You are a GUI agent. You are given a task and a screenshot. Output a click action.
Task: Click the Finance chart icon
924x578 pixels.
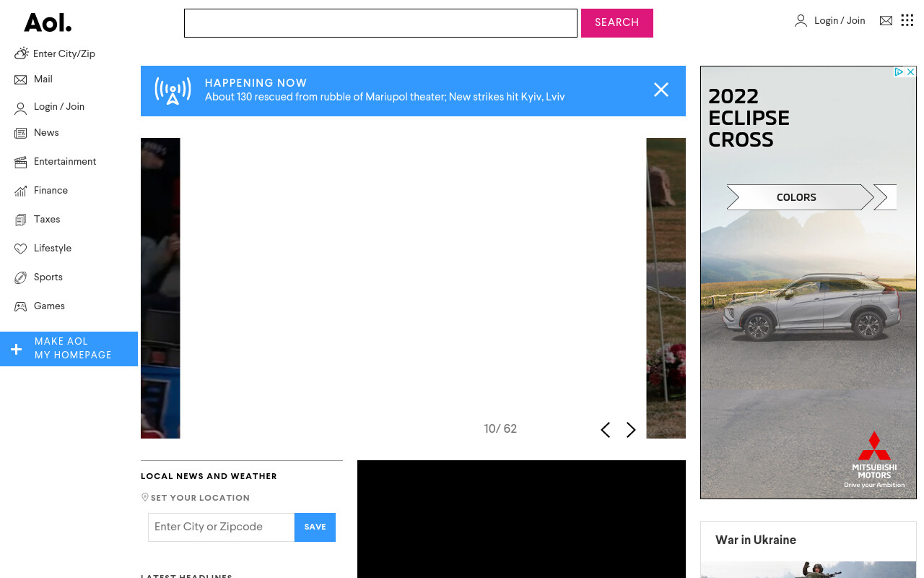coord(21,191)
